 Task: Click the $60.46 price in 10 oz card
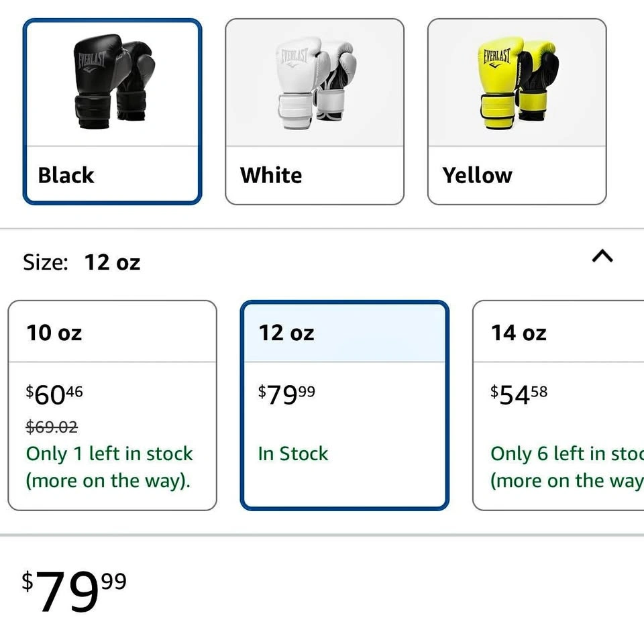pyautogui.click(x=54, y=395)
